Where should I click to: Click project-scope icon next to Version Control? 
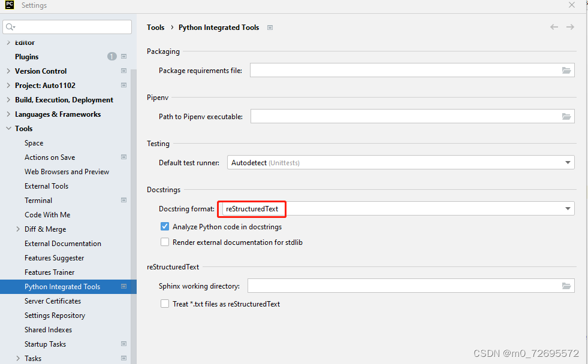(123, 71)
